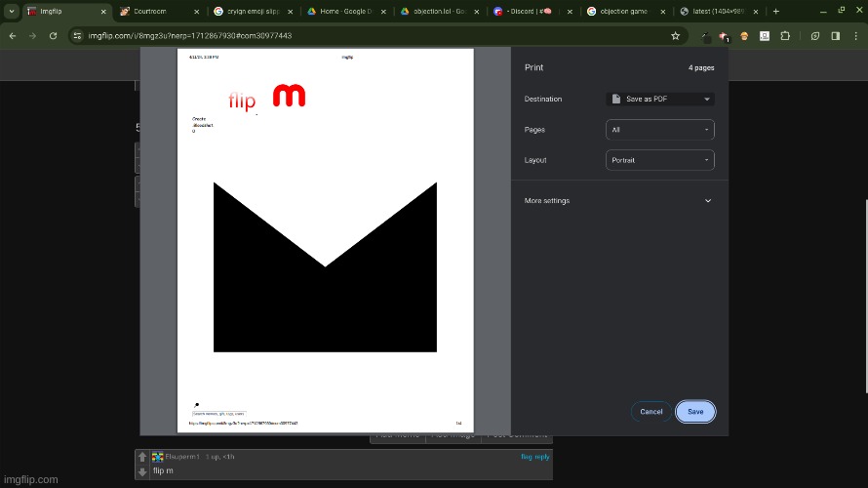Open the orange monkey extension
Viewport: 868px width, 488px height.
coord(744,36)
